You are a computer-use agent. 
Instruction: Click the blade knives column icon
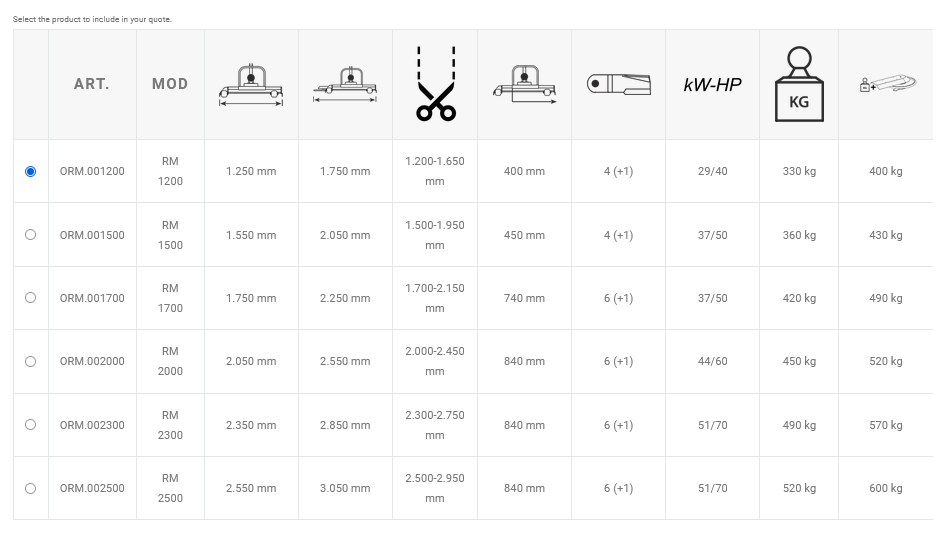pos(619,85)
